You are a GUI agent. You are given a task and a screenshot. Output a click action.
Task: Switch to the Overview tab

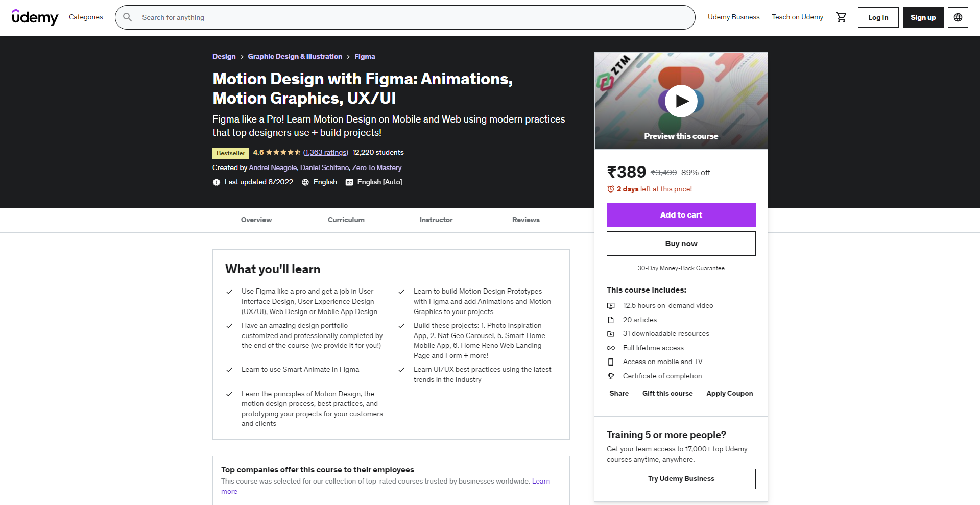(256, 220)
